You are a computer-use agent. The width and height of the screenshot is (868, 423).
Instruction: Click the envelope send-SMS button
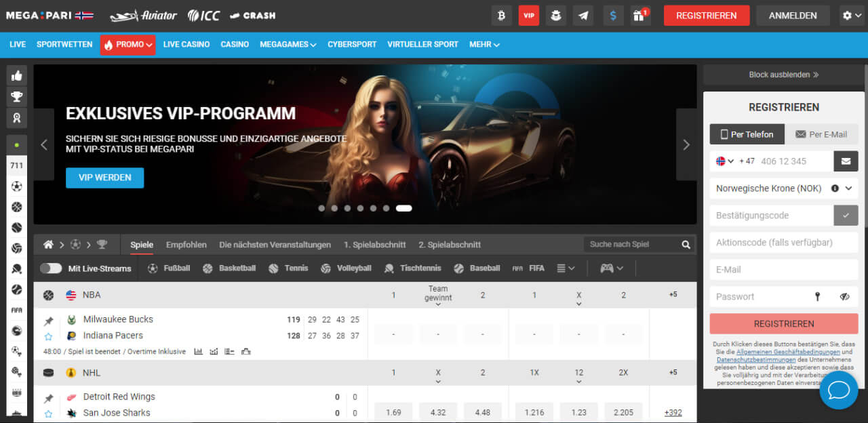click(846, 161)
